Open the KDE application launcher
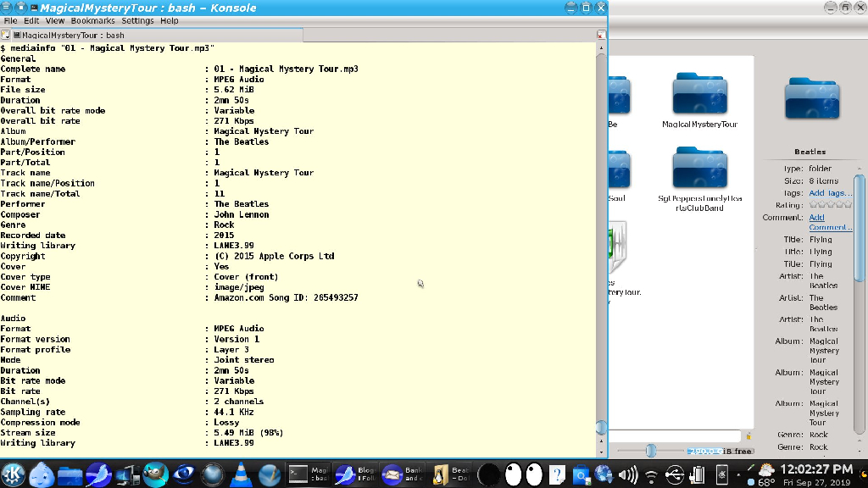The image size is (868, 488). pos(14,474)
